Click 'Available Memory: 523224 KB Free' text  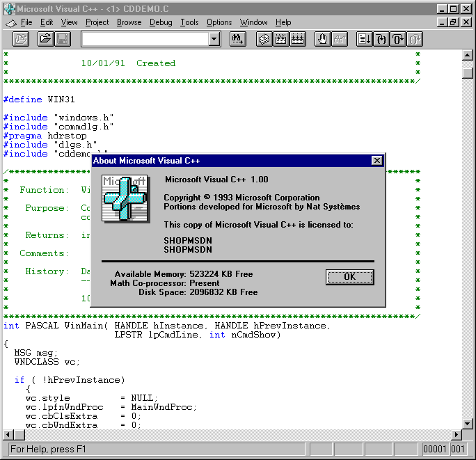(x=184, y=274)
